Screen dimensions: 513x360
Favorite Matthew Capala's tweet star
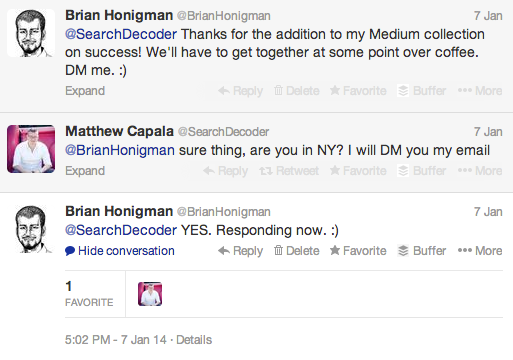coord(335,170)
